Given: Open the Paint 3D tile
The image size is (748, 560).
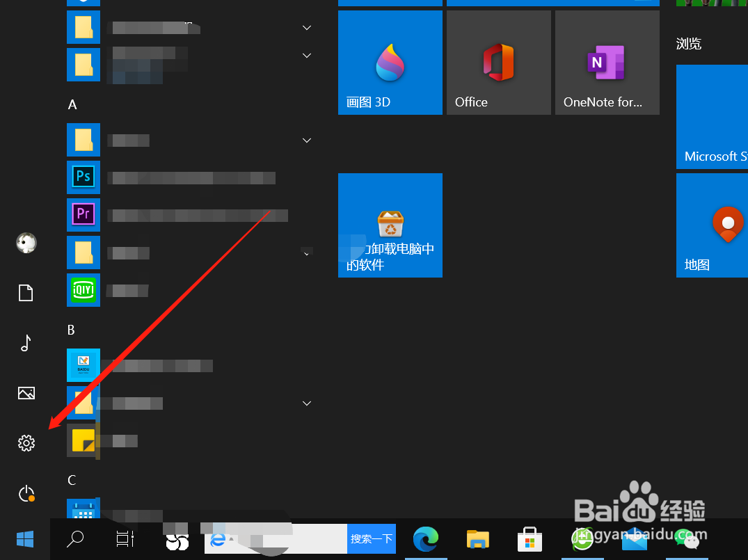Looking at the screenshot, I should [390, 63].
